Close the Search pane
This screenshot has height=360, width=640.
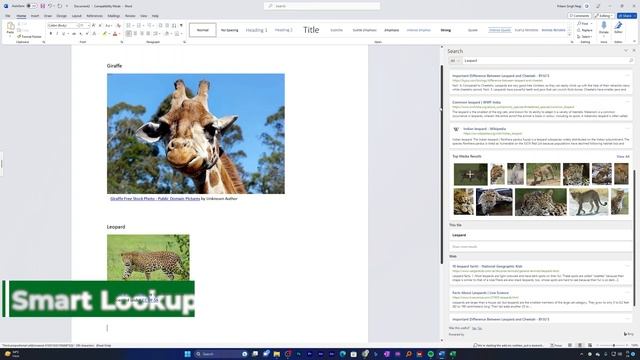tap(634, 51)
